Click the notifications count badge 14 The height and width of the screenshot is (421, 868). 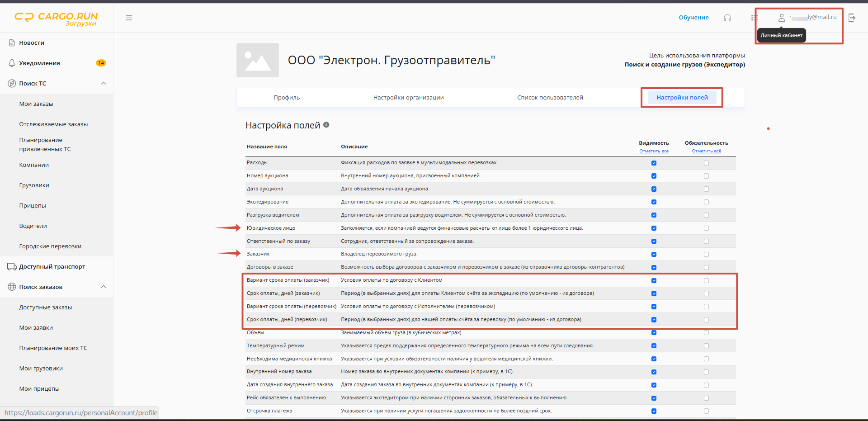(101, 63)
